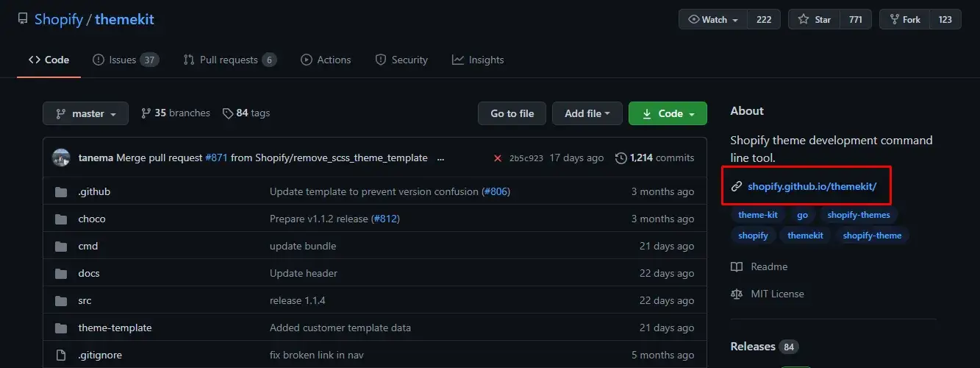Open the Watch notifications dropdown
Image resolution: width=980 pixels, height=368 pixels.
click(713, 20)
